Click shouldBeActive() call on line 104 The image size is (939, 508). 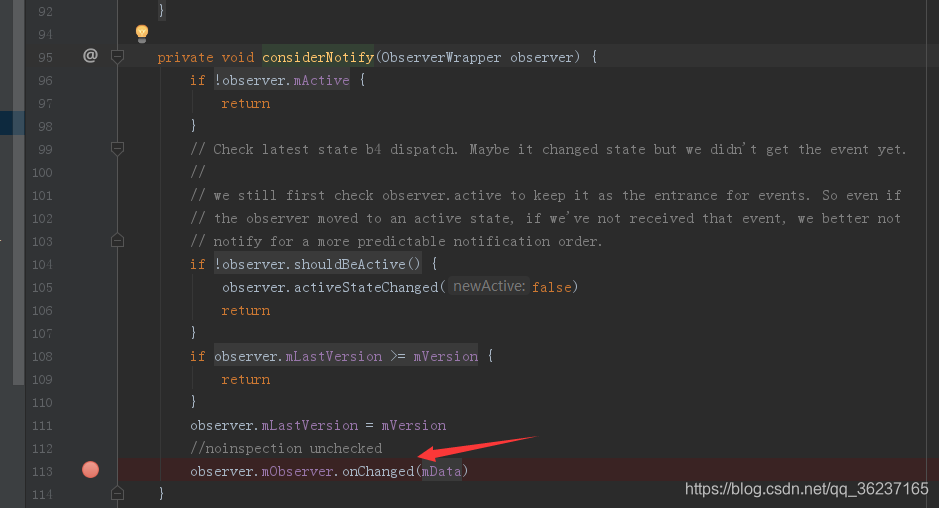click(x=357, y=264)
